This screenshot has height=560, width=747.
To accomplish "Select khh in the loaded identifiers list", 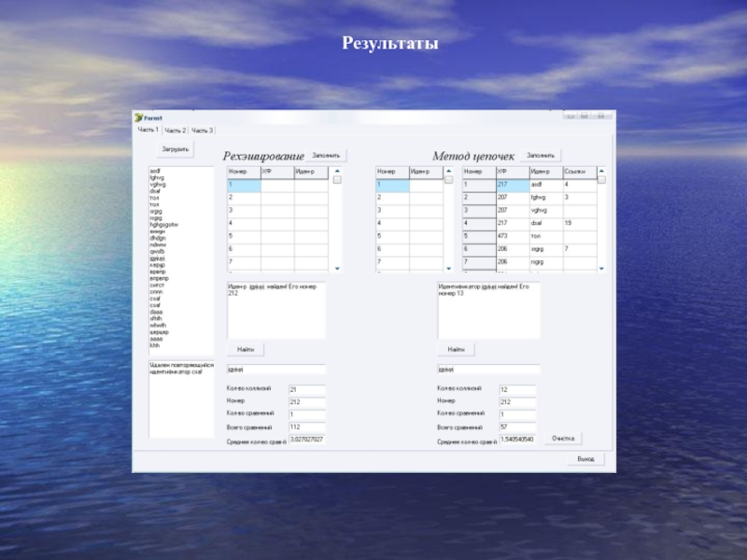I will [154, 345].
